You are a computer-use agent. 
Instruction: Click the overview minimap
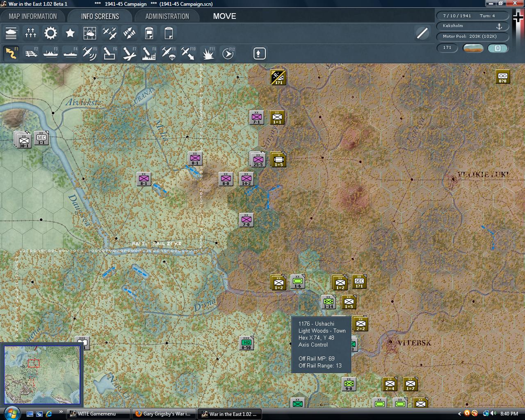pyautogui.click(x=42, y=375)
